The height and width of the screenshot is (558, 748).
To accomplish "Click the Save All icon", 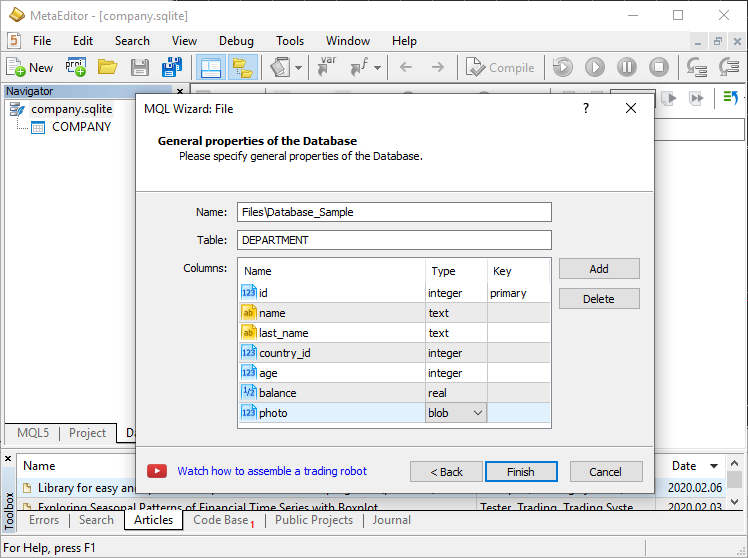I will pyautogui.click(x=171, y=67).
